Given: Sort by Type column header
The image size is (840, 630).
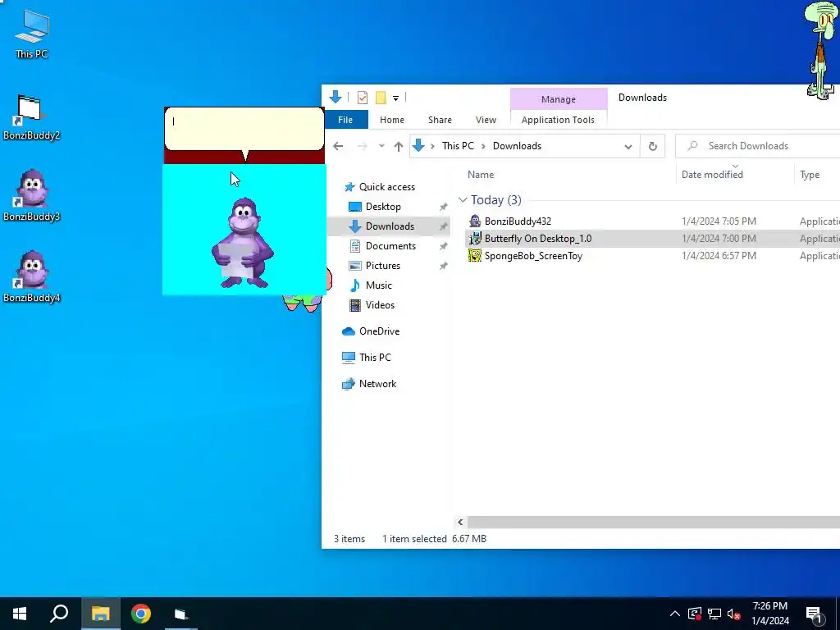Looking at the screenshot, I should (810, 175).
